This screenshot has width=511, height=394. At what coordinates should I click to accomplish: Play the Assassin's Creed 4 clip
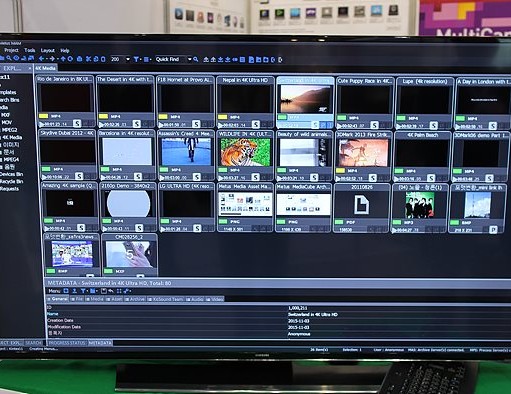click(162, 178)
